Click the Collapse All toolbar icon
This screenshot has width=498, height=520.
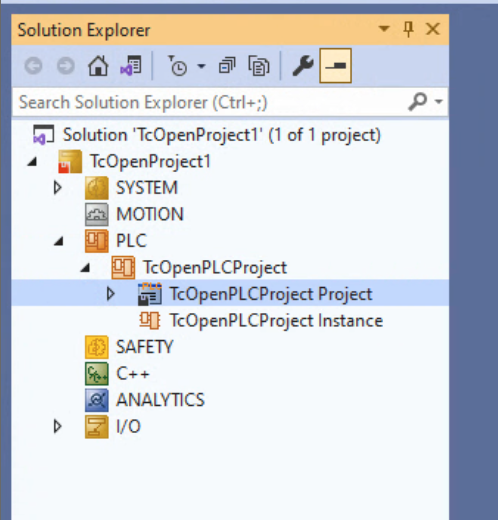[227, 66]
